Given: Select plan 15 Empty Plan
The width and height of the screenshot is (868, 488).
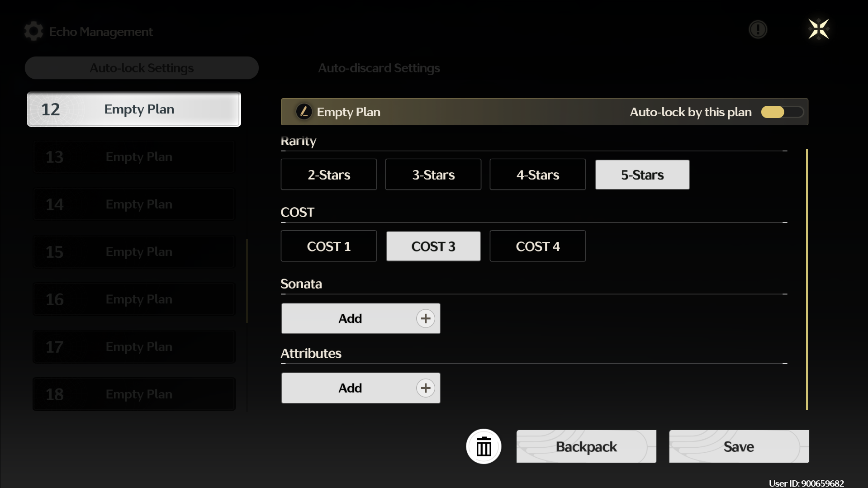Looking at the screenshot, I should 134,252.
